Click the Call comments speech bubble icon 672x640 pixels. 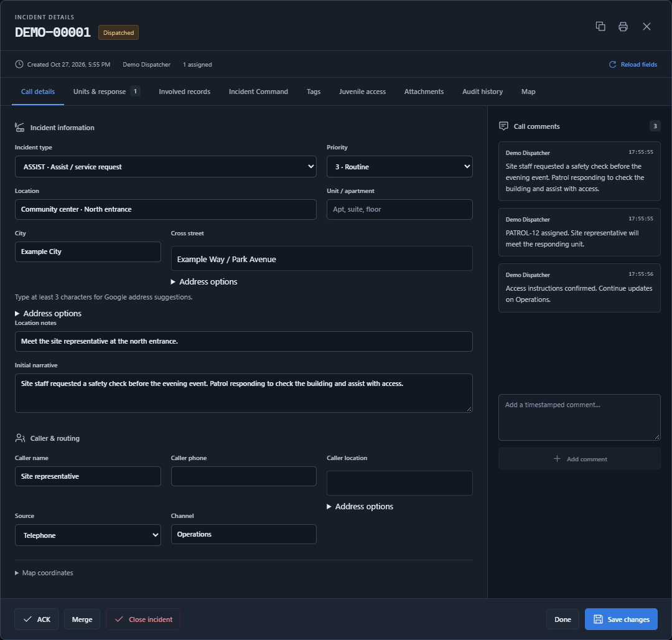(503, 126)
